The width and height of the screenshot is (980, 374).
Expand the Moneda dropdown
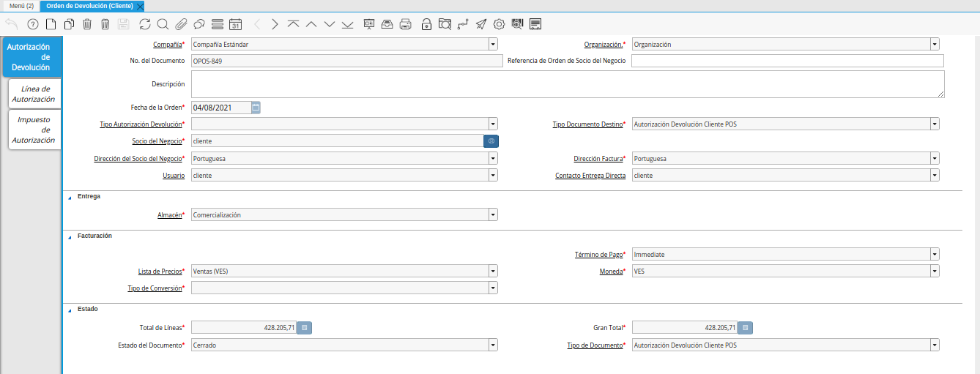(935, 272)
